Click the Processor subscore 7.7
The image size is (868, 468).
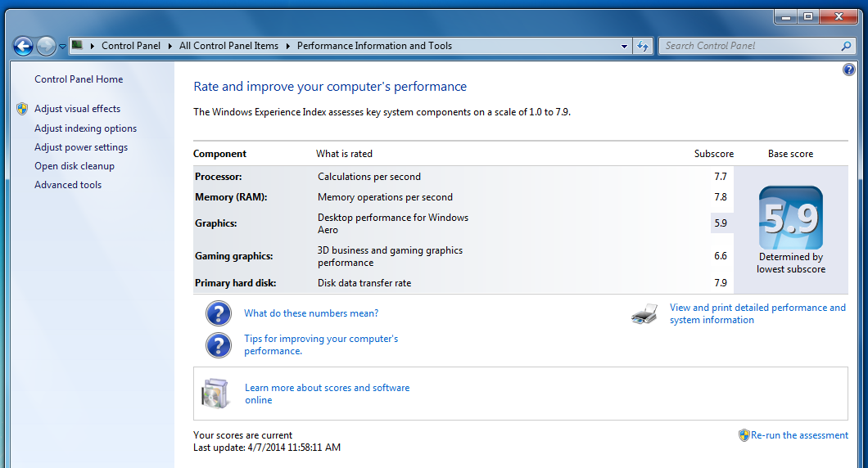point(721,177)
